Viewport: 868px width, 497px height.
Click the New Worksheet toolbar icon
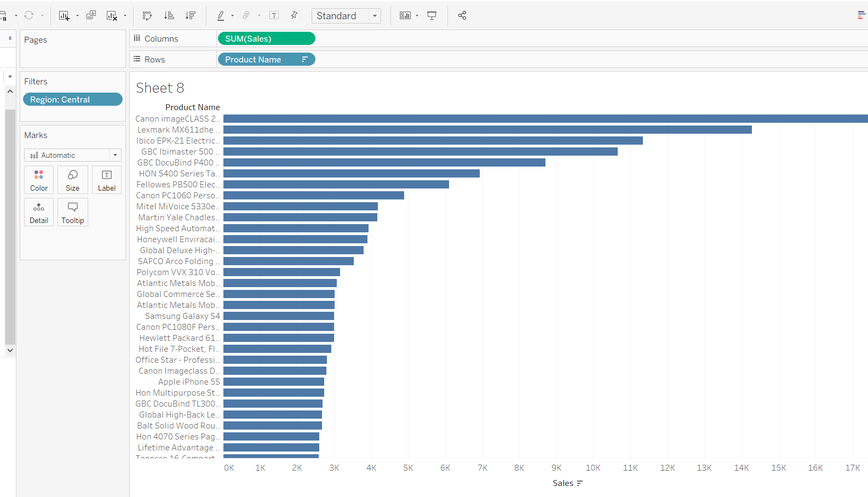[64, 16]
